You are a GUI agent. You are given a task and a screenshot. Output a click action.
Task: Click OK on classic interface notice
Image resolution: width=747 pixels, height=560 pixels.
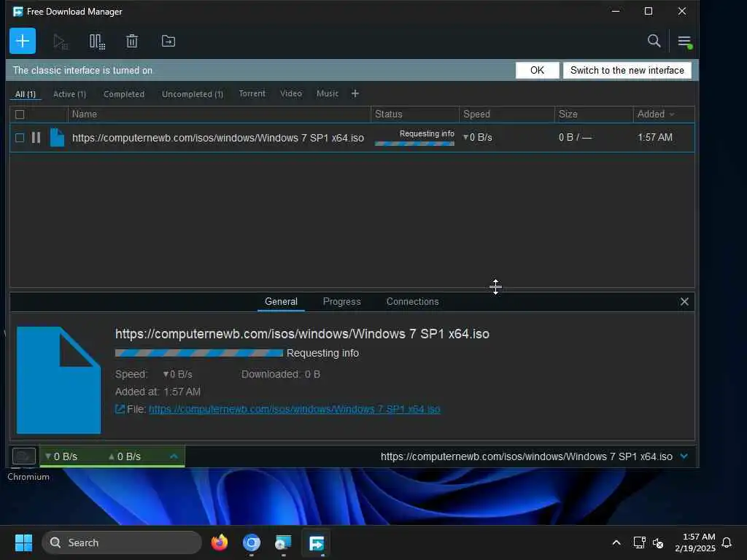[537, 71]
